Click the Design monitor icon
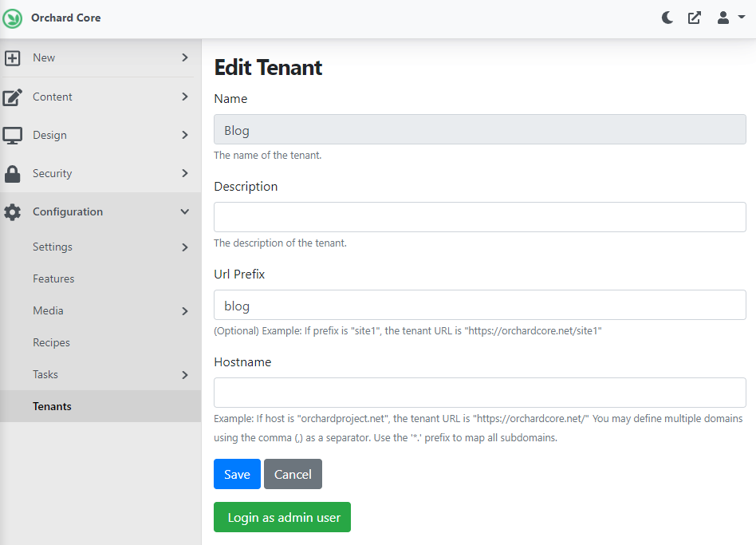 click(12, 136)
